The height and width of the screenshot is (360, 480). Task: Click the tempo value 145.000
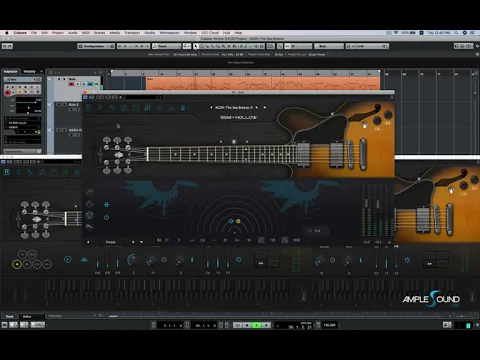click(329, 325)
